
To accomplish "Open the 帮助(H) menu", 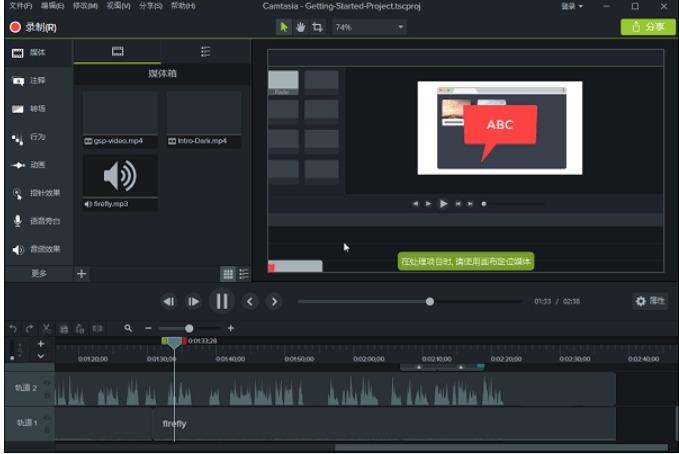I will click(183, 6).
